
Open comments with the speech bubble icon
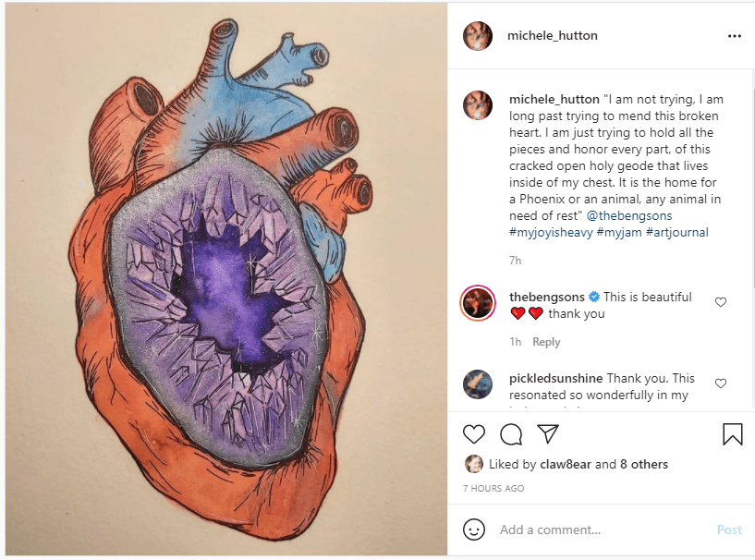[511, 434]
